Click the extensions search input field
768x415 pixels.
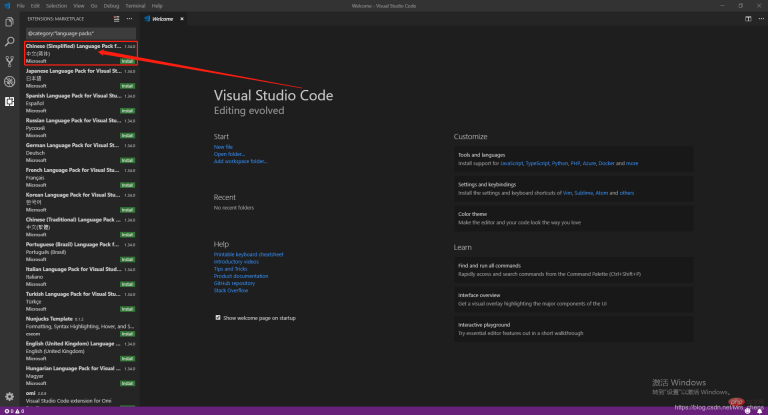pos(81,33)
